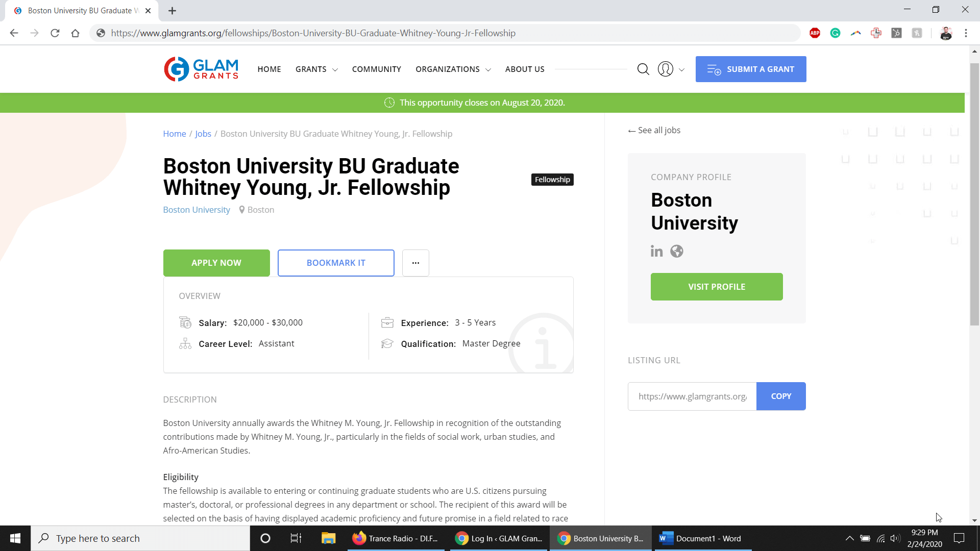Image resolution: width=980 pixels, height=551 pixels.
Task: Open the volume control in tray
Action: [895, 538]
